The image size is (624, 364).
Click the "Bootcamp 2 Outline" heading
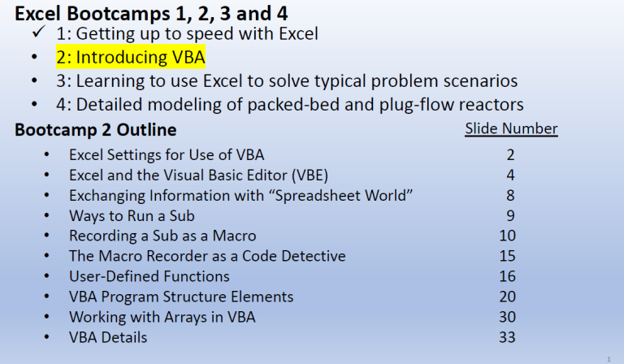[96, 130]
